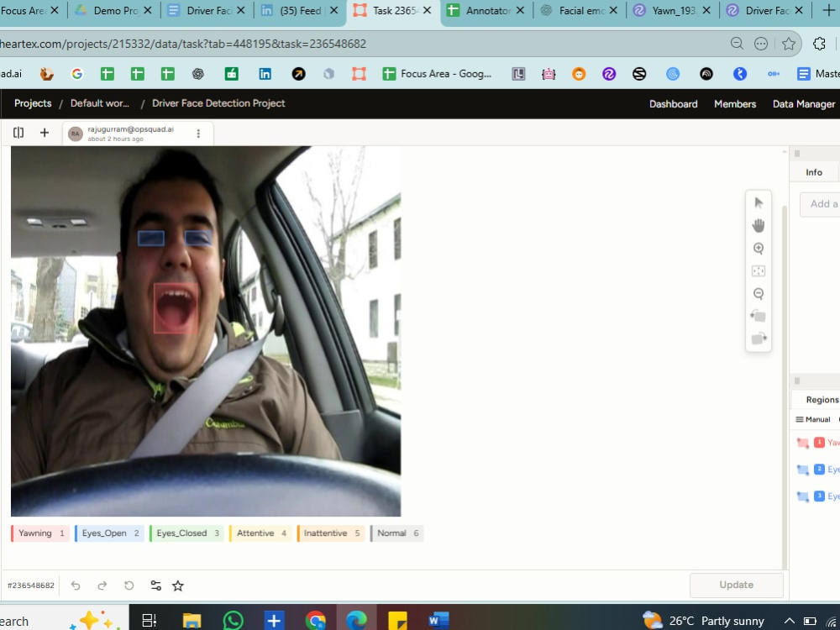Zoom in on the image

click(758, 248)
